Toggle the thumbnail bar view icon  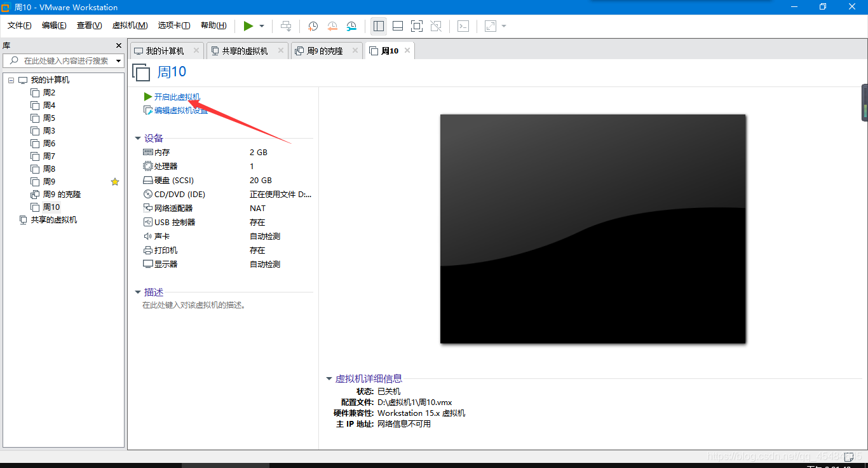pyautogui.click(x=398, y=26)
